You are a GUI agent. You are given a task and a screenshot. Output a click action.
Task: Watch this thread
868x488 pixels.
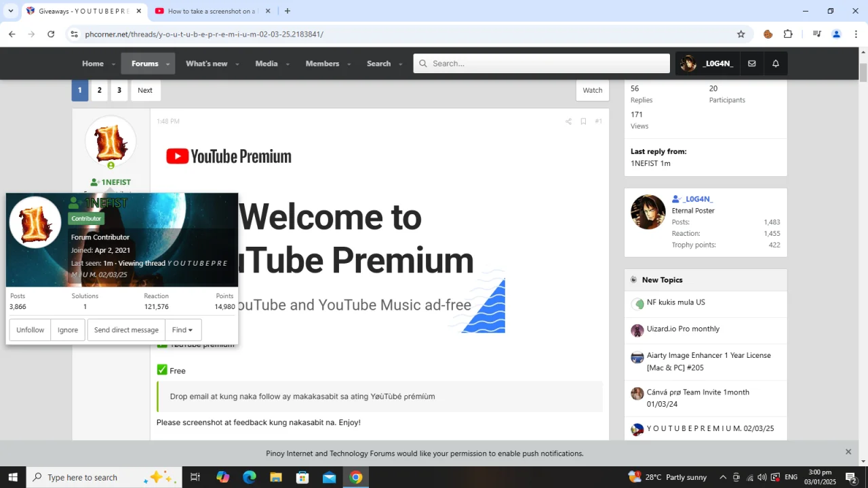593,90
